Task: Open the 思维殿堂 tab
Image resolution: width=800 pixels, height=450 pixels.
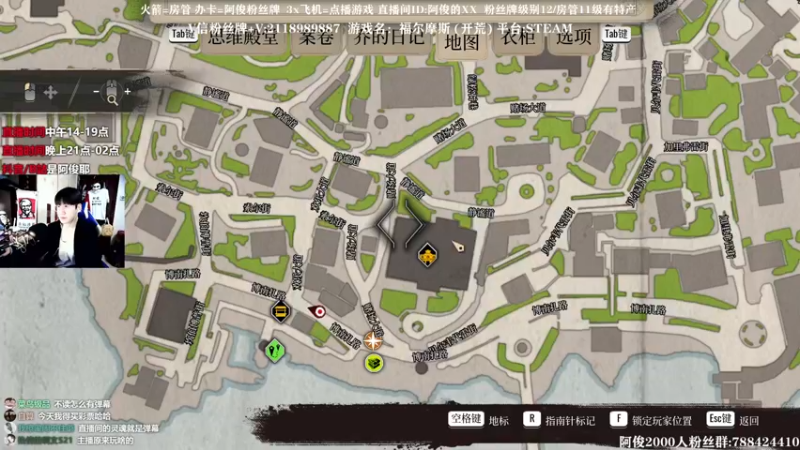Action: 243,38
